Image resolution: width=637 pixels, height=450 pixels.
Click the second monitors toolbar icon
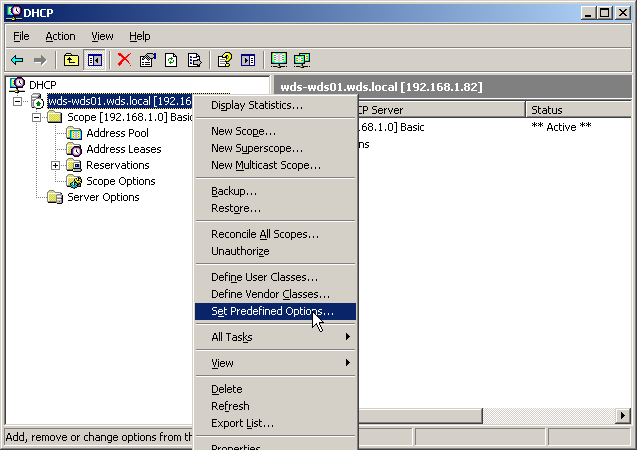click(x=302, y=60)
